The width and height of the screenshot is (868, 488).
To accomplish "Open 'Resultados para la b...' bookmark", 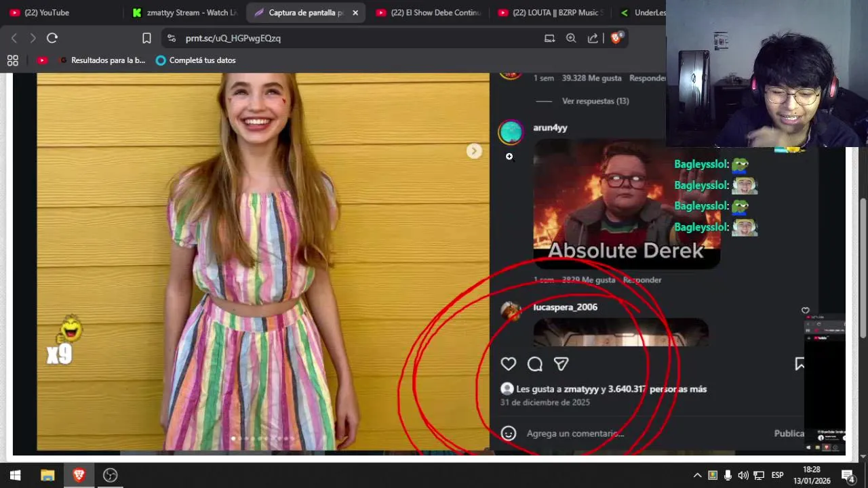I will (x=102, y=60).
